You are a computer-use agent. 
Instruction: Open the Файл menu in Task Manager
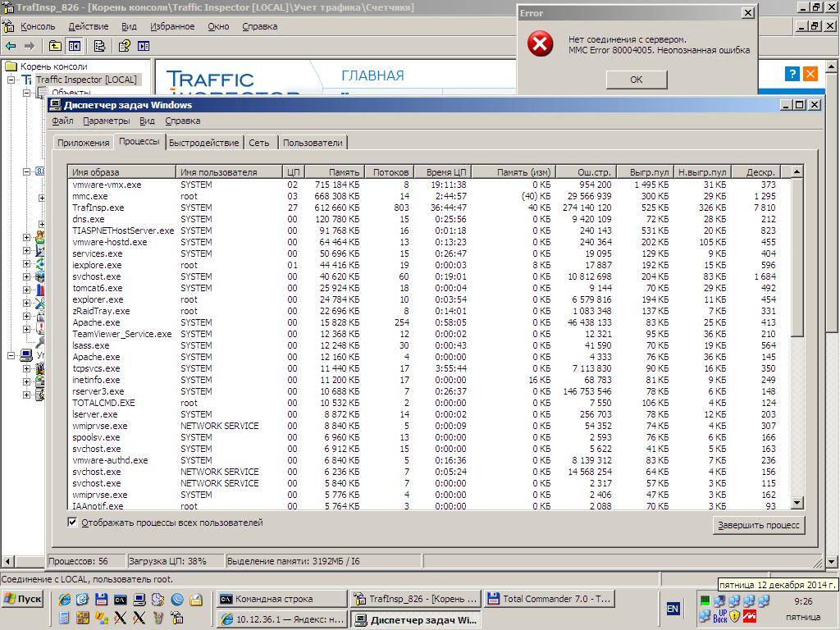point(62,121)
